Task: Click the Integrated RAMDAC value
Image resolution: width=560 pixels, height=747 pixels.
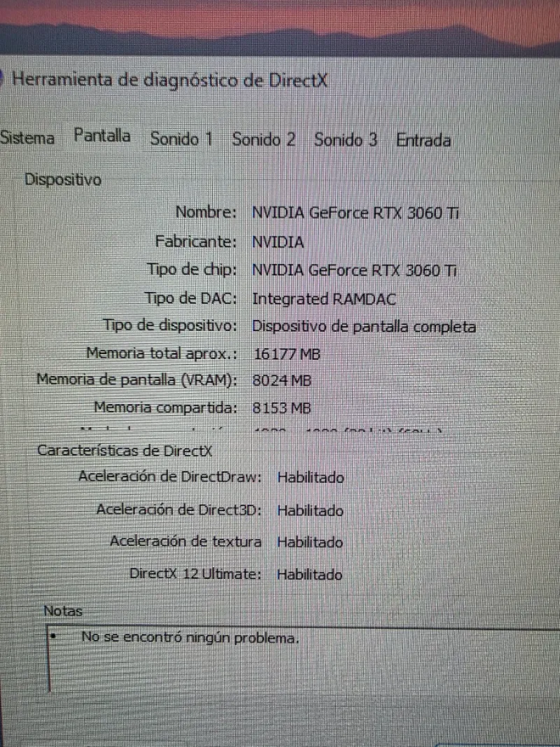Action: point(324,299)
